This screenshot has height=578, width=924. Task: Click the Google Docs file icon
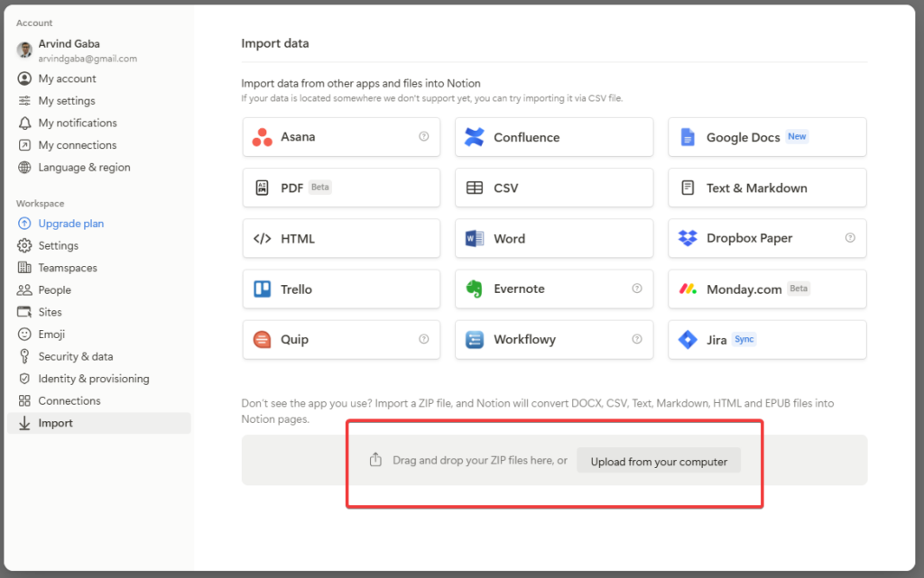688,137
